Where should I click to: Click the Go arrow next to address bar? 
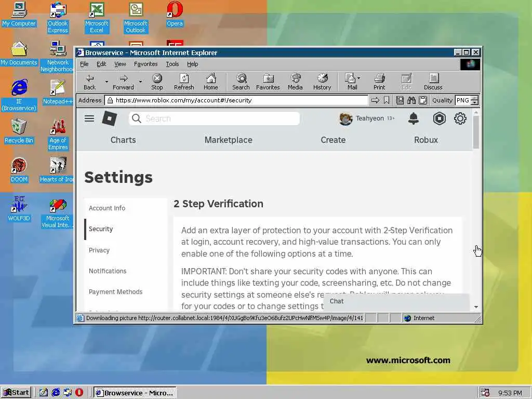[375, 100]
